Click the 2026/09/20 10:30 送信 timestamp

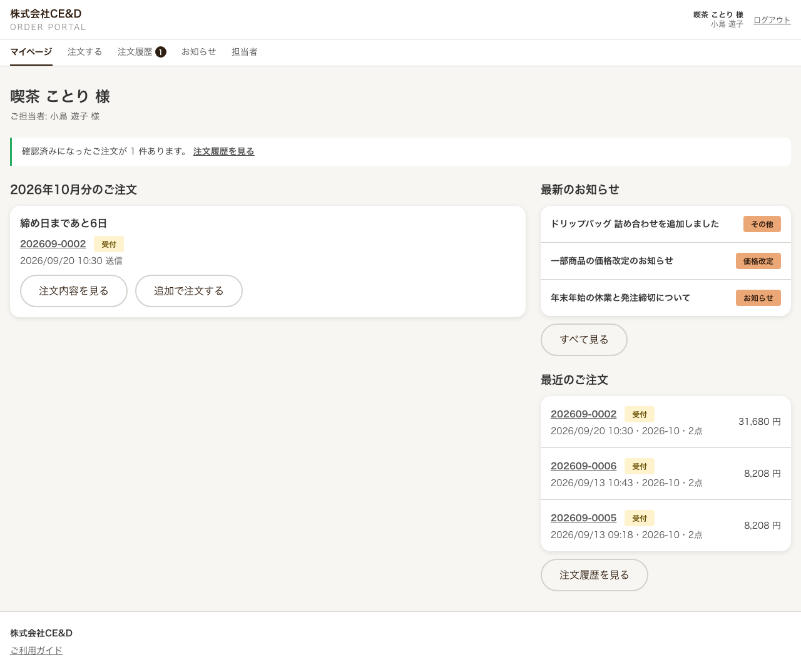click(x=71, y=261)
